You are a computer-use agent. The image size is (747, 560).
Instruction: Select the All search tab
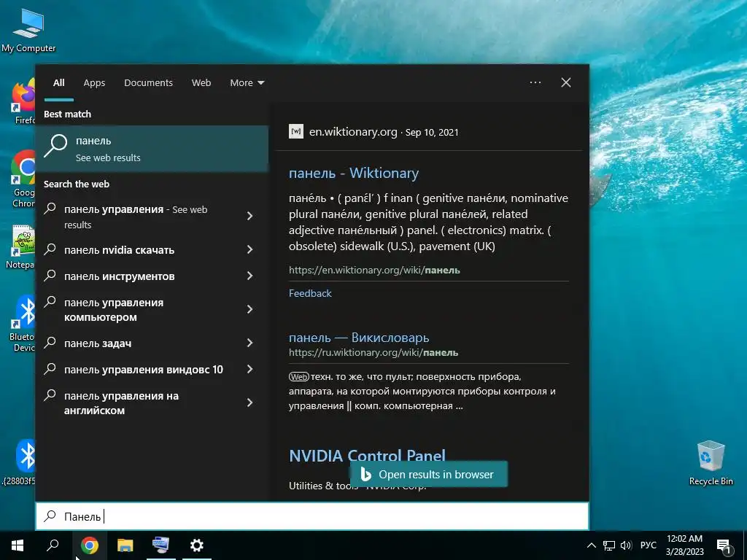(x=58, y=83)
